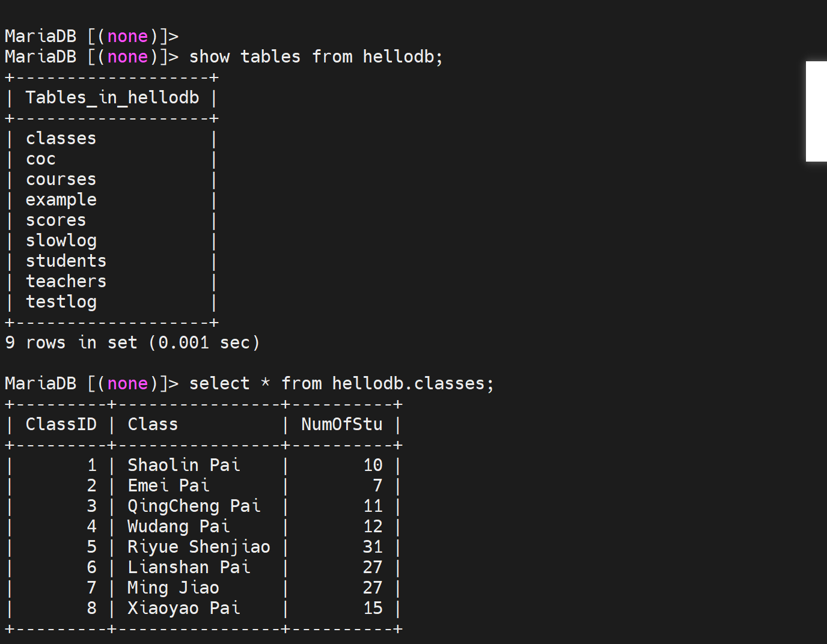Click the 'Xiaoyao Pai' class row
The height and width of the screenshot is (644, 827).
point(183,609)
